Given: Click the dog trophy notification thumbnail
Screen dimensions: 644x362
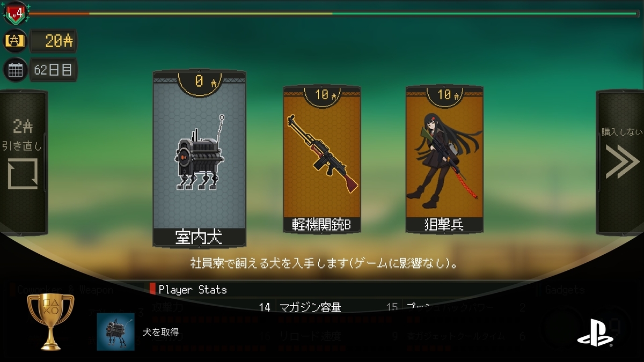Looking at the screenshot, I should 116,331.
